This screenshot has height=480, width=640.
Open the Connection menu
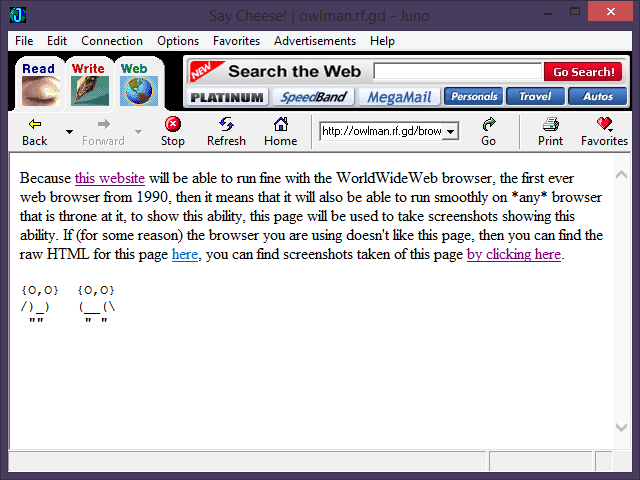coord(112,41)
